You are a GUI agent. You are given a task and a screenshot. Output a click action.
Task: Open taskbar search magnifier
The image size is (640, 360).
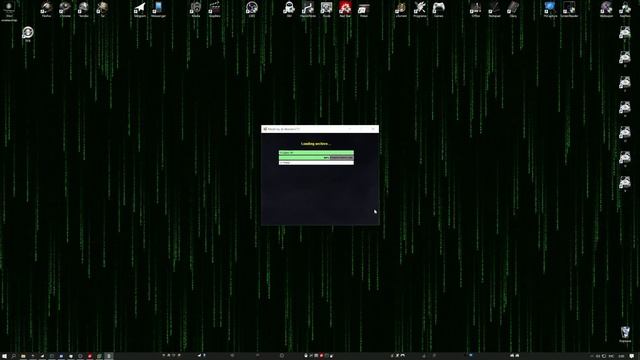coord(13,356)
